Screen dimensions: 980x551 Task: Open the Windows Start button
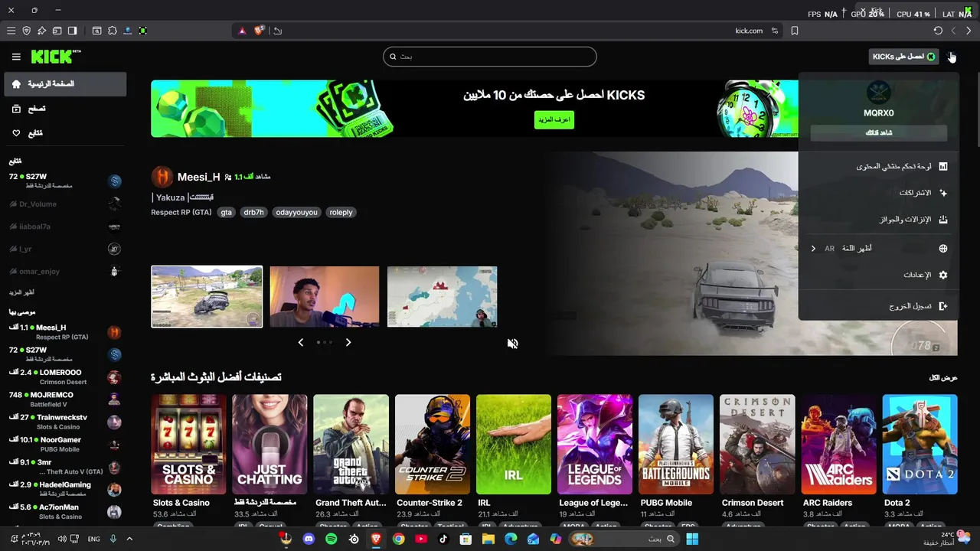click(692, 539)
